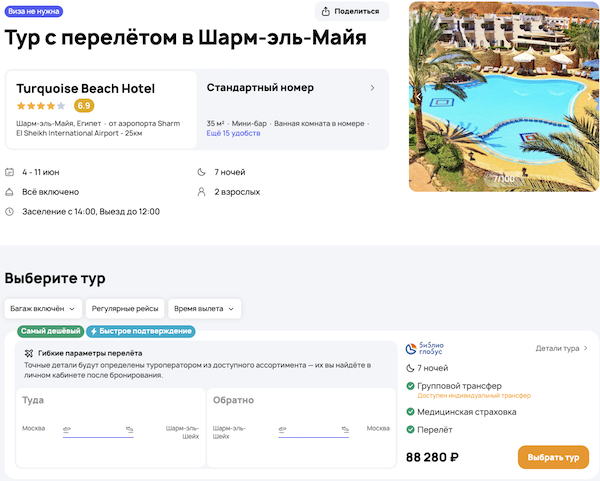Click the moon icon next to 7 ночей
The width and height of the screenshot is (600, 481).
coord(204,172)
